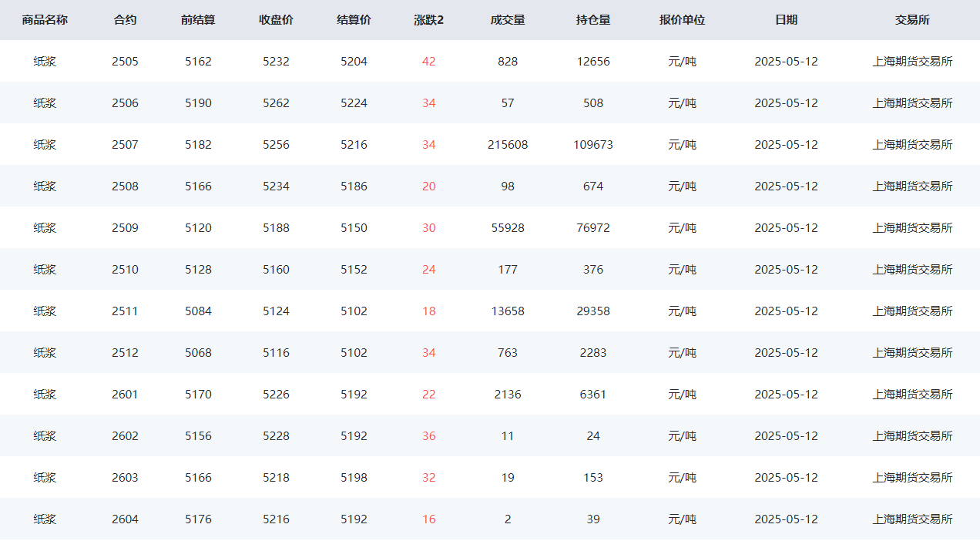Click the 持仓量 column header

point(593,20)
